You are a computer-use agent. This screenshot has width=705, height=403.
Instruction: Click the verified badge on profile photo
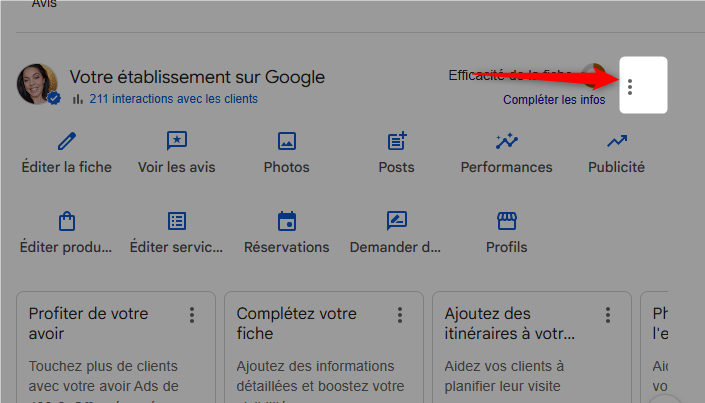pyautogui.click(x=54, y=98)
